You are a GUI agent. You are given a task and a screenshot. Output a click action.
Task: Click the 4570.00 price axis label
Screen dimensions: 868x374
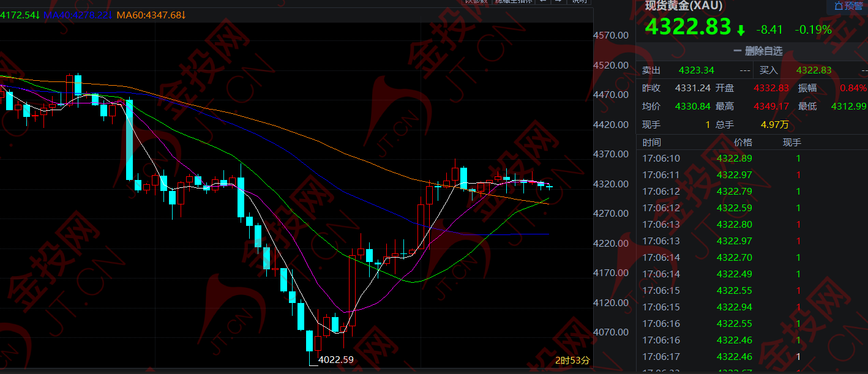click(x=611, y=36)
